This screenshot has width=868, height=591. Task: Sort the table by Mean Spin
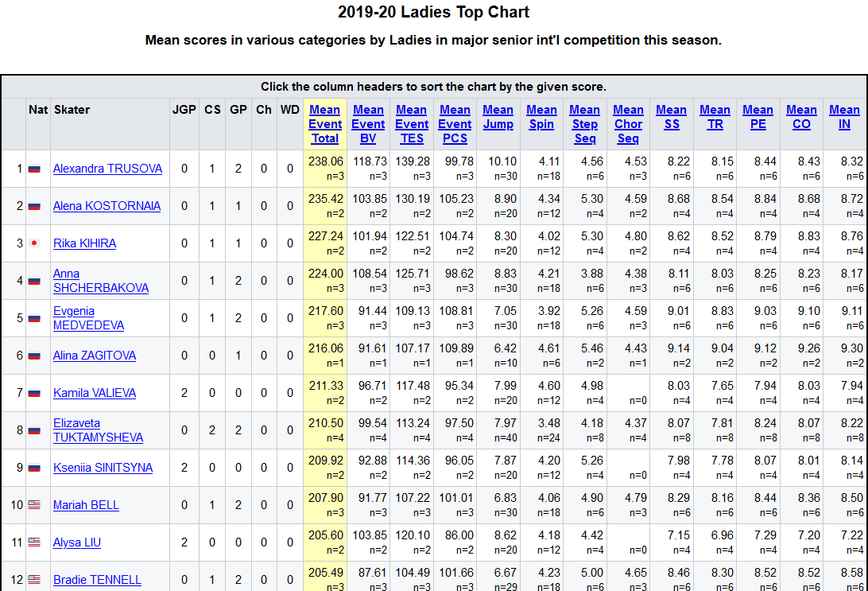(541, 117)
